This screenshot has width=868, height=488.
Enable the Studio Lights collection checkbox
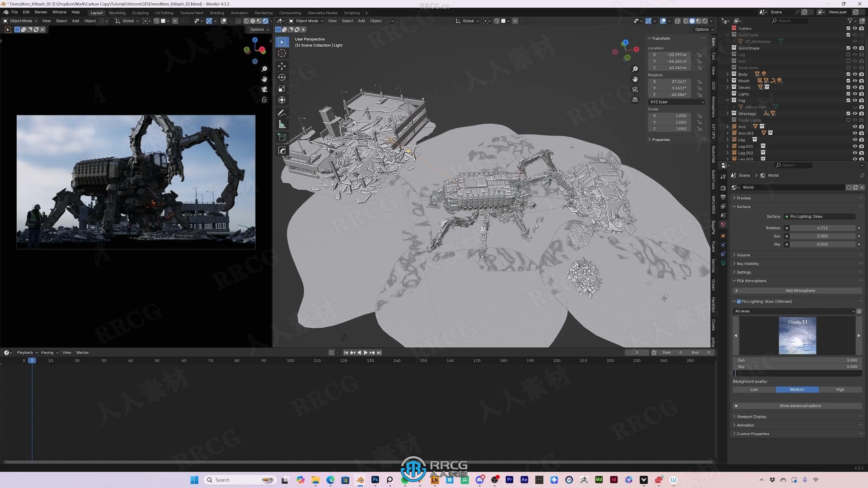pos(848,120)
